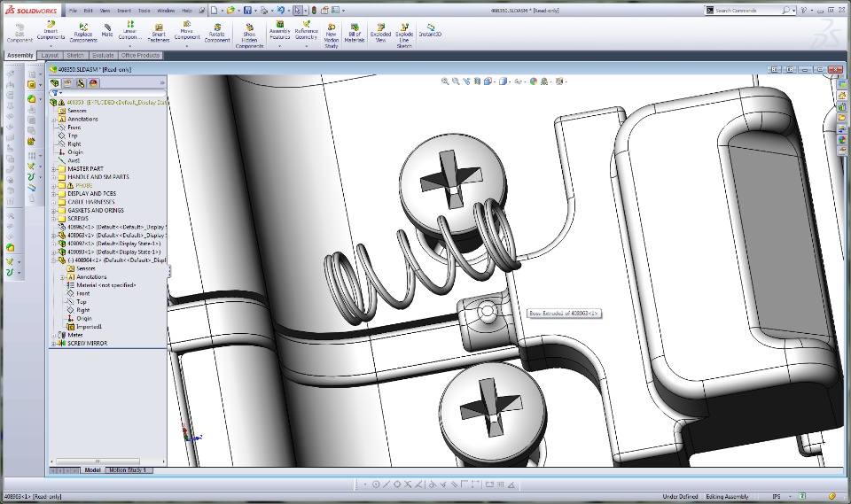Click Show Hidden Components
This screenshot has height=504, width=851.
[250, 31]
